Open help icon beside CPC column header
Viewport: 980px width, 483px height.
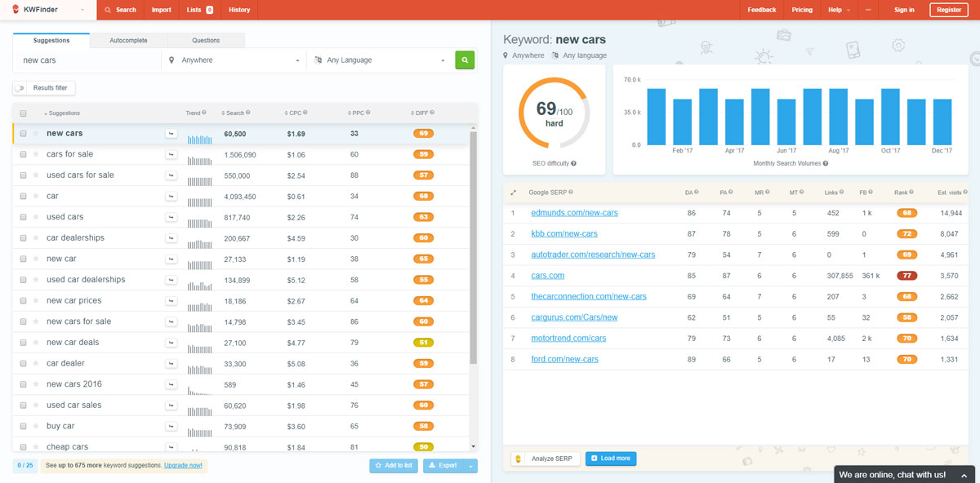305,113
